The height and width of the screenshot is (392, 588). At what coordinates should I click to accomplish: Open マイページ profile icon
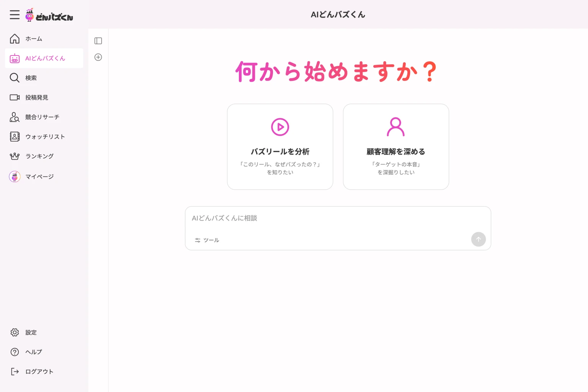[14, 176]
